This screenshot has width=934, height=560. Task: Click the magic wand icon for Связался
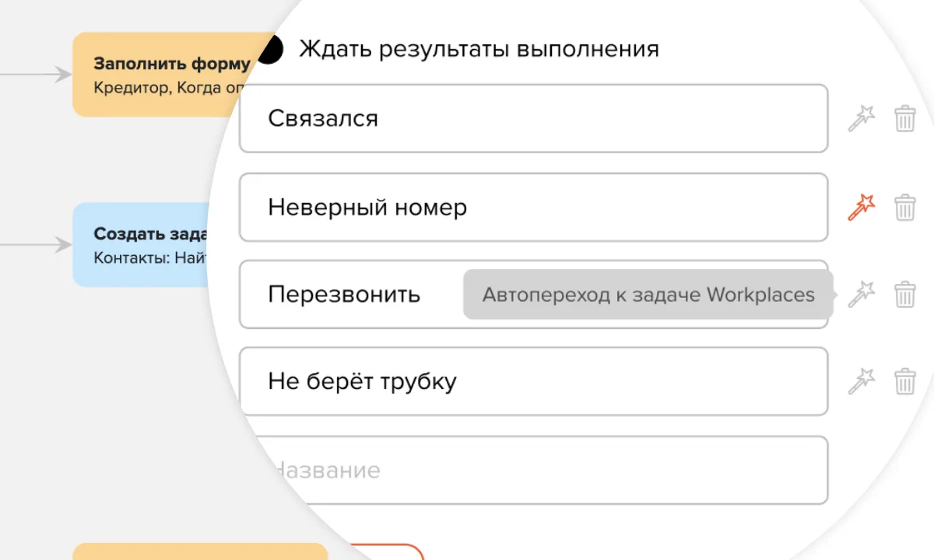click(862, 119)
